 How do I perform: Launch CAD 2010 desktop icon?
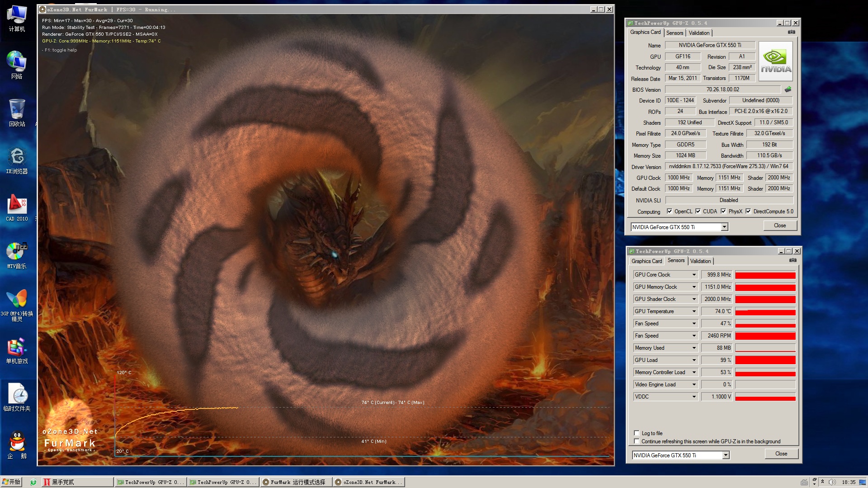click(x=17, y=208)
